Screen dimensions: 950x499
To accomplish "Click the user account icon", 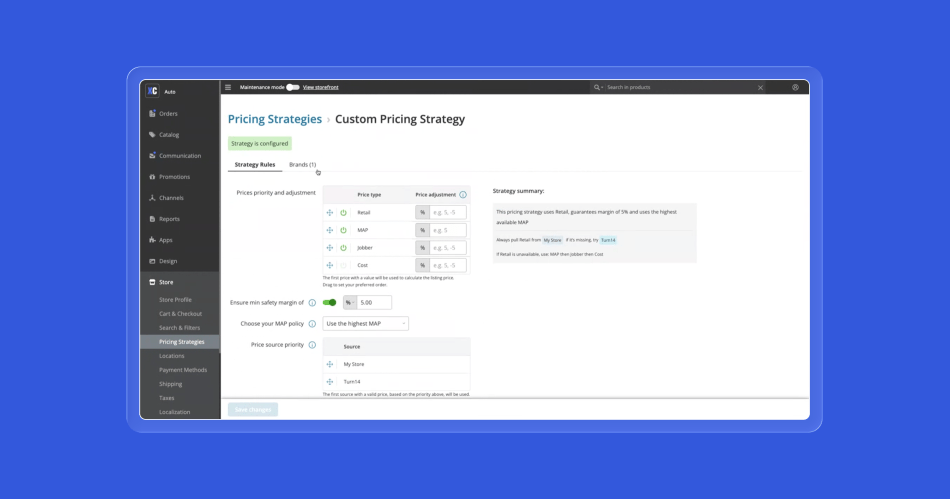I will pyautogui.click(x=795, y=87).
